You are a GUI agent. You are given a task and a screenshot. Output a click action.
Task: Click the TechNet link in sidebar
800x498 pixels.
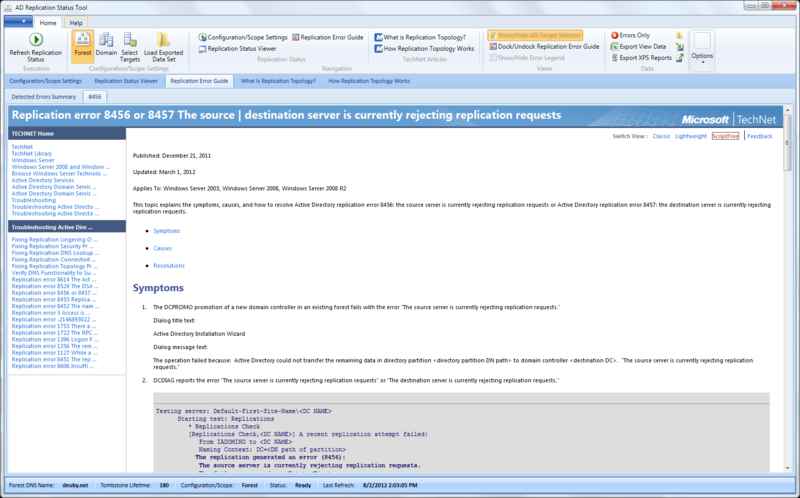(22, 147)
